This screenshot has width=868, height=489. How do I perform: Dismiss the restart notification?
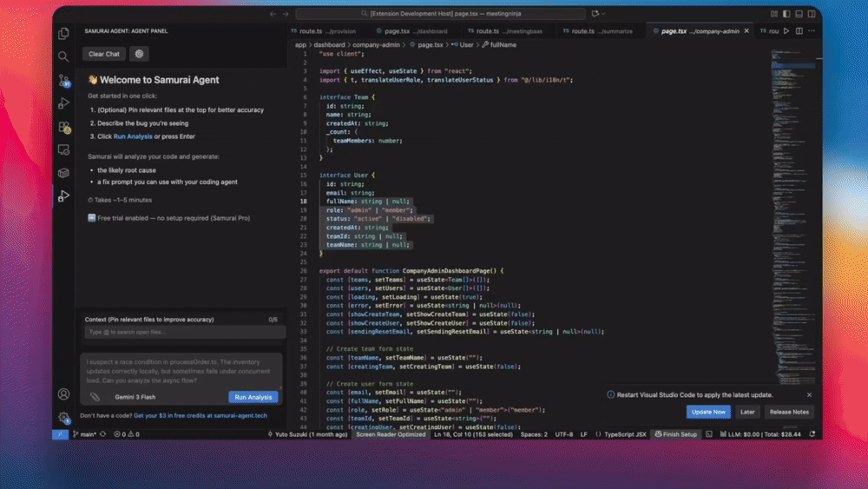809,395
